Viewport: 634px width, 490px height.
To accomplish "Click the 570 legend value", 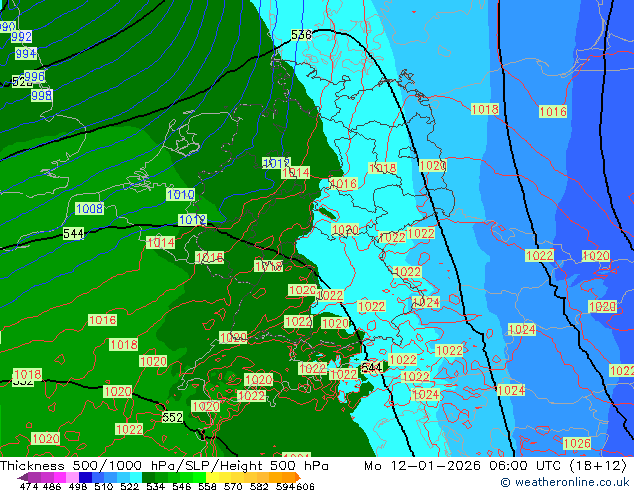I will pos(233,486).
